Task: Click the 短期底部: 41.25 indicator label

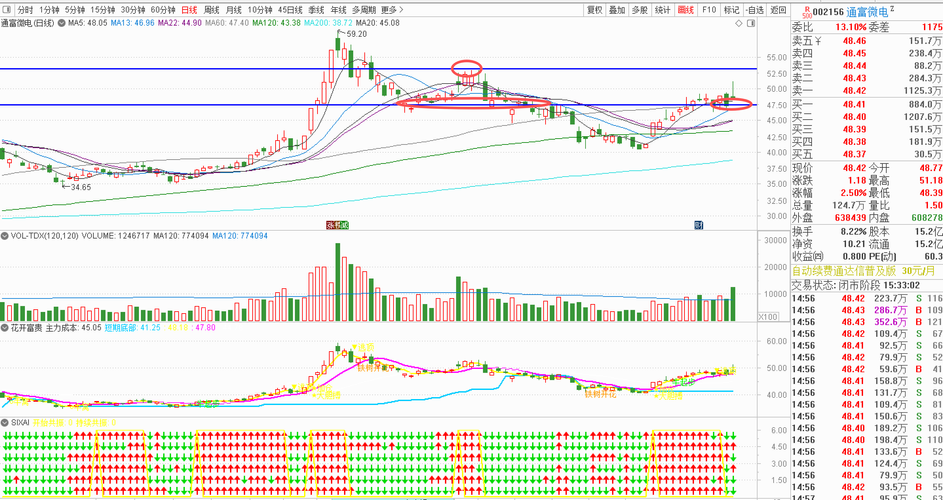Action: pyautogui.click(x=133, y=328)
